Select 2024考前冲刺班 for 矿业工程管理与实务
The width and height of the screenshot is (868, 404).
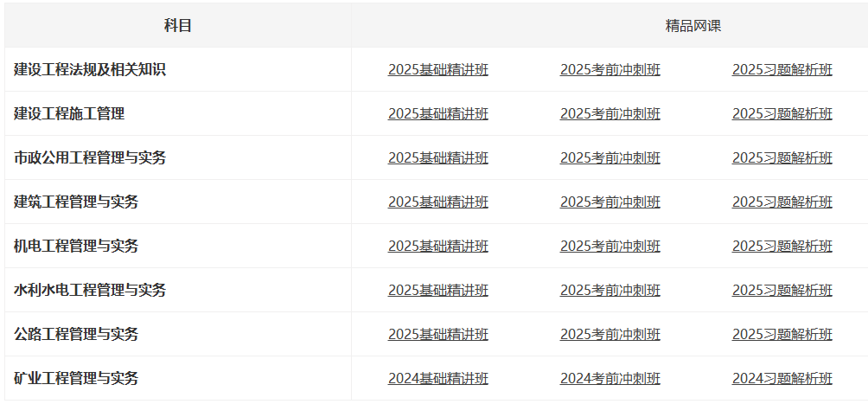(610, 379)
